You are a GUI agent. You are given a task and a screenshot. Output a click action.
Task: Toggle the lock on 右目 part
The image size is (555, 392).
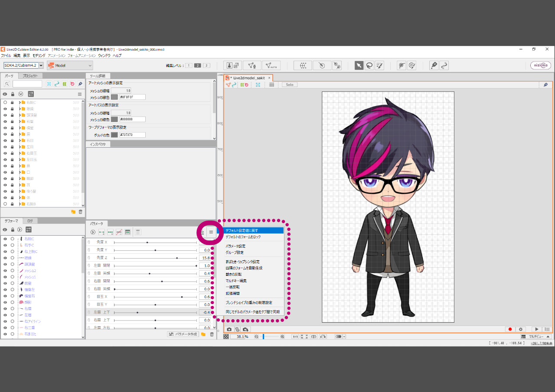12,141
